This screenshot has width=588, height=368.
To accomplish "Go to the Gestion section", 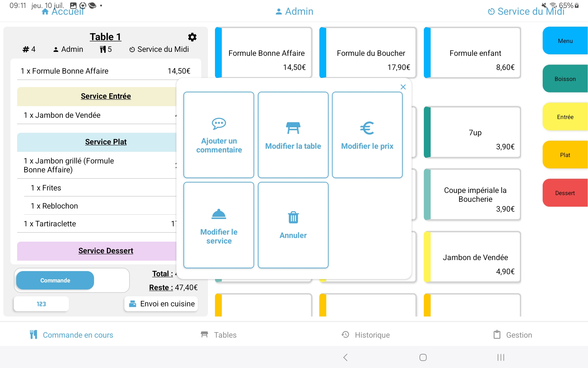I will point(512,335).
